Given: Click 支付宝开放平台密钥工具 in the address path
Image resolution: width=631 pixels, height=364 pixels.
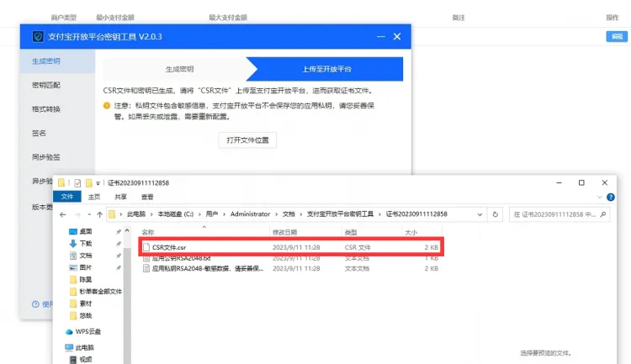Looking at the screenshot, I should [340, 214].
